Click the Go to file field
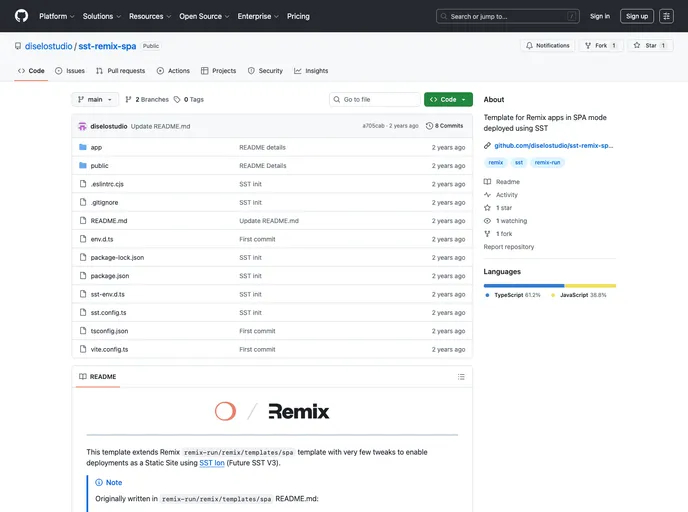 tap(379, 100)
